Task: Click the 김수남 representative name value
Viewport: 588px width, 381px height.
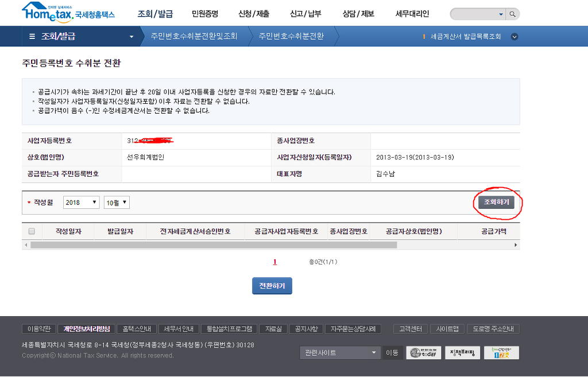Action: pos(385,174)
